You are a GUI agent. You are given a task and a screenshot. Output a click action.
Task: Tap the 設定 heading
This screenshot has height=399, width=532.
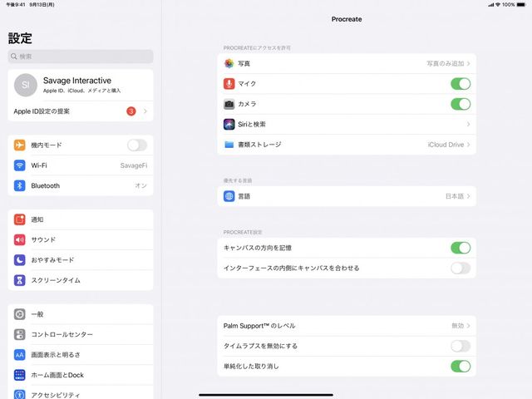20,38
